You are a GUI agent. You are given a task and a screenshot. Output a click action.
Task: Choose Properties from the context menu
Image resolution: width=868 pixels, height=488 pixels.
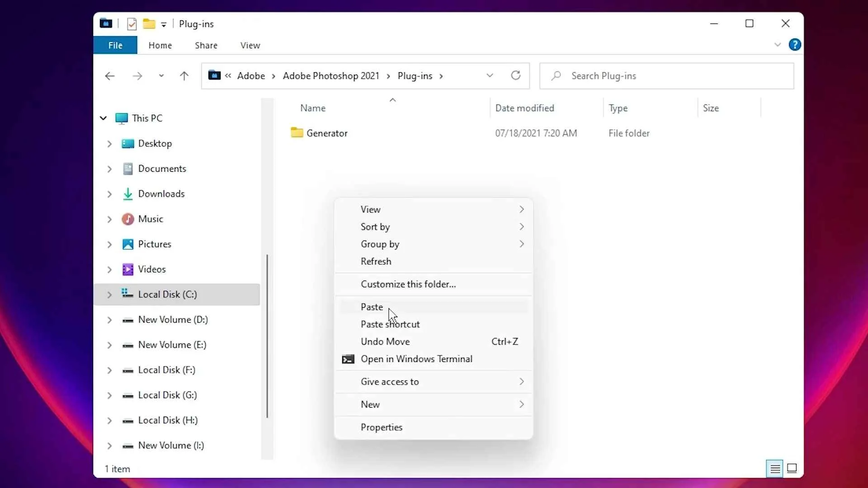433,427
